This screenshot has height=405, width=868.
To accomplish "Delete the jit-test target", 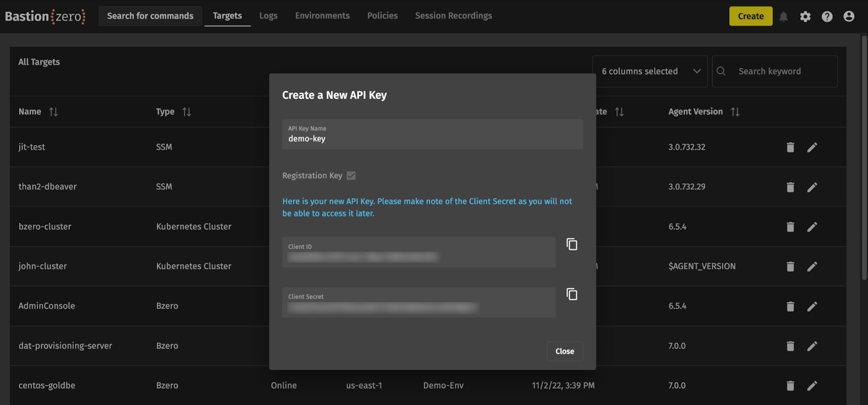I will pos(790,147).
